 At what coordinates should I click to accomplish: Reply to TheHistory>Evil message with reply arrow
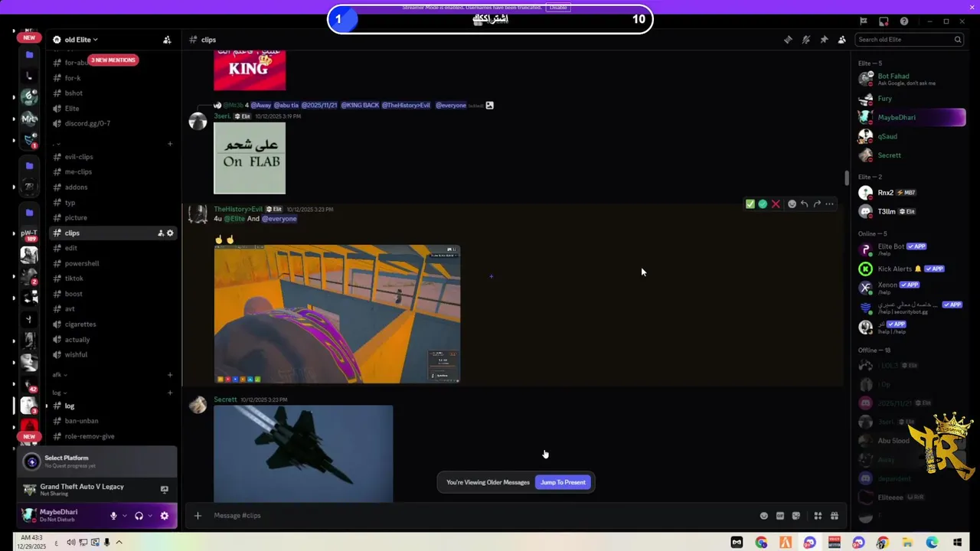pos(804,204)
